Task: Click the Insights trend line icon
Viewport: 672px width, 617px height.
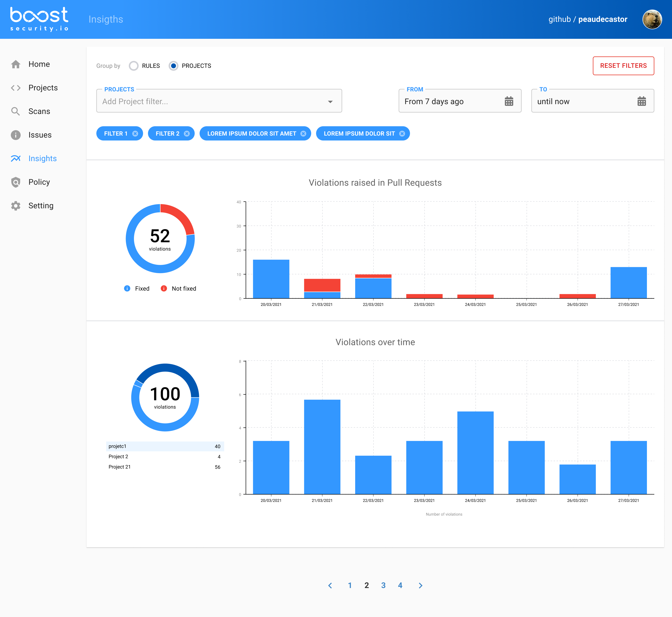Action: (x=16, y=158)
